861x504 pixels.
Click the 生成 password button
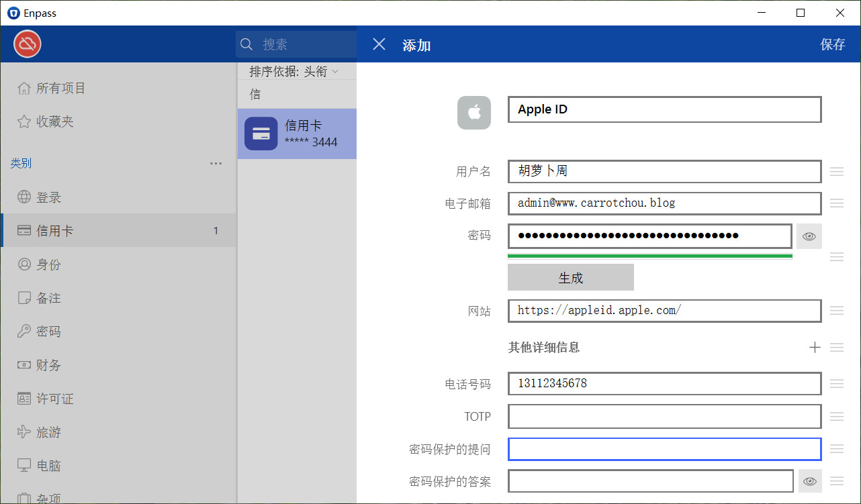[x=571, y=277]
